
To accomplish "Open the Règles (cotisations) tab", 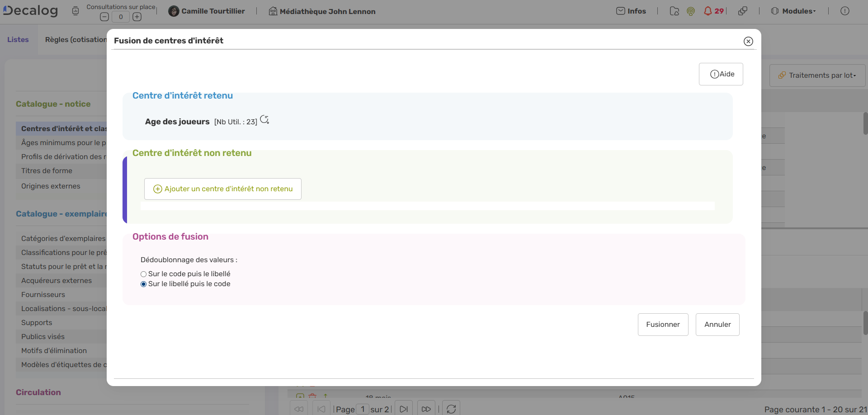I will point(75,39).
